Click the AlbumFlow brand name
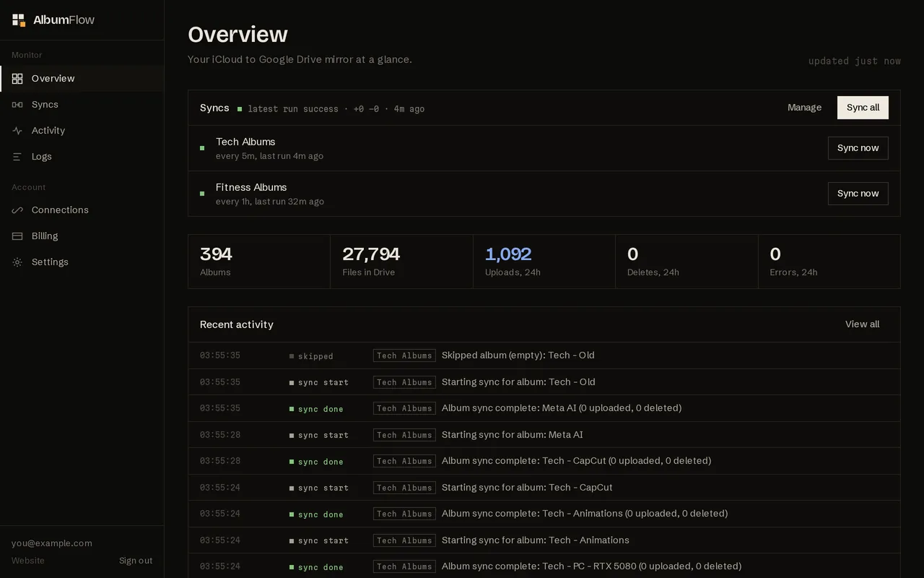The image size is (924, 578). click(x=64, y=20)
